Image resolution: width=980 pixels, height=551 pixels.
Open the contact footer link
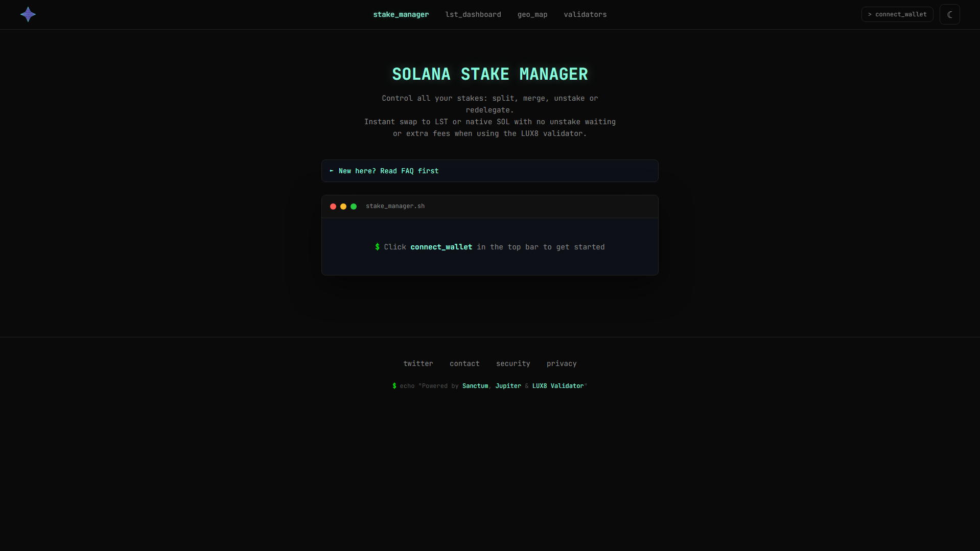coord(464,363)
